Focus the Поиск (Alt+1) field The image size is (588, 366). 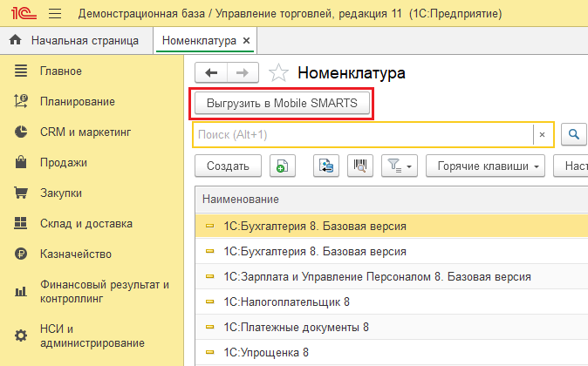pyautogui.click(x=363, y=134)
